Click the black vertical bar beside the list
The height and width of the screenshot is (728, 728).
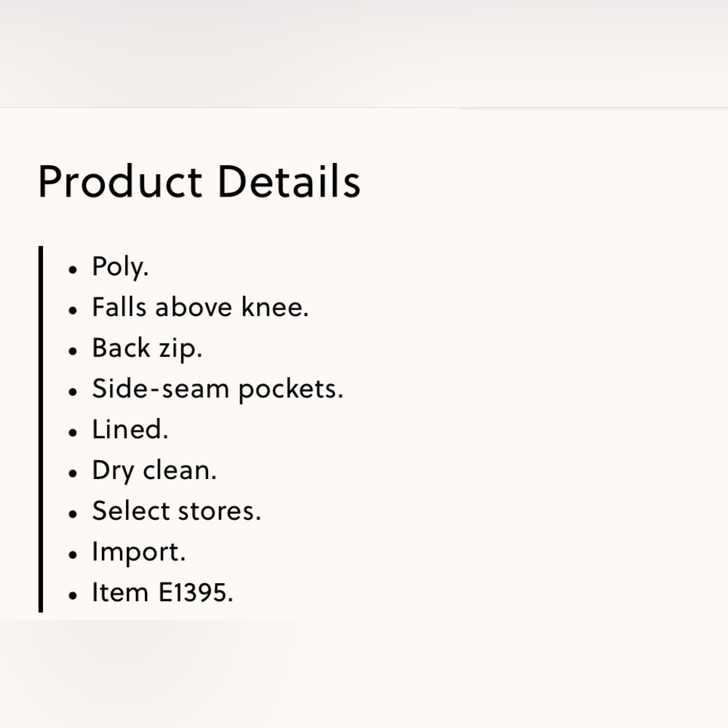pyautogui.click(x=41, y=429)
